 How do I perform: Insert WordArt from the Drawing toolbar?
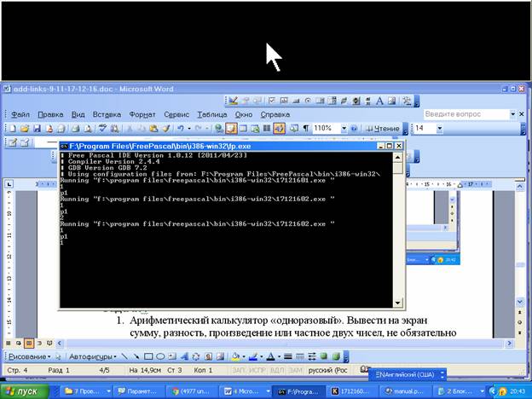coord(184,356)
